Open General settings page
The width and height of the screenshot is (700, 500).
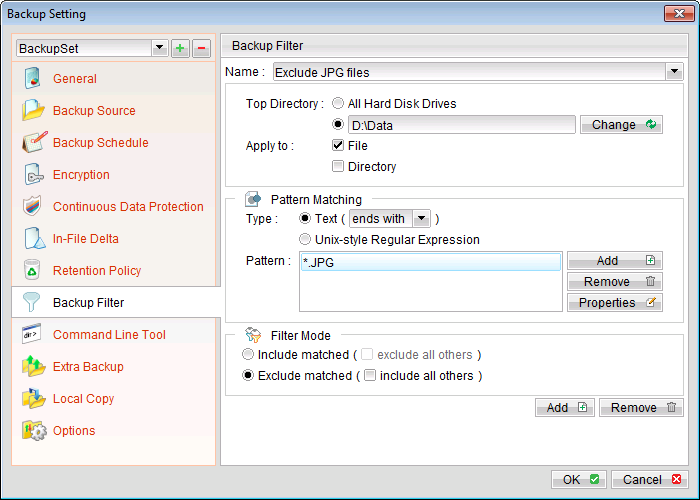click(75, 79)
